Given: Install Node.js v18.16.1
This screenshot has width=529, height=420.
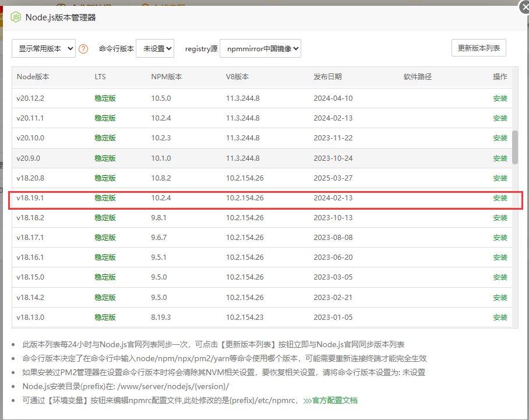Looking at the screenshot, I should click(x=500, y=257).
